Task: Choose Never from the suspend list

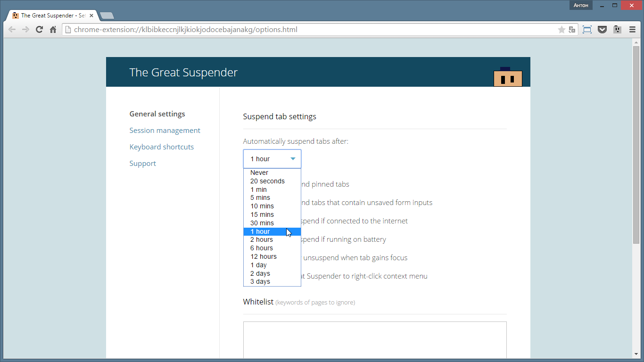Action: pyautogui.click(x=272, y=173)
